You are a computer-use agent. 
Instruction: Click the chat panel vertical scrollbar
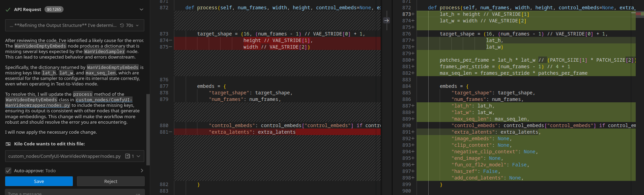click(x=148, y=129)
